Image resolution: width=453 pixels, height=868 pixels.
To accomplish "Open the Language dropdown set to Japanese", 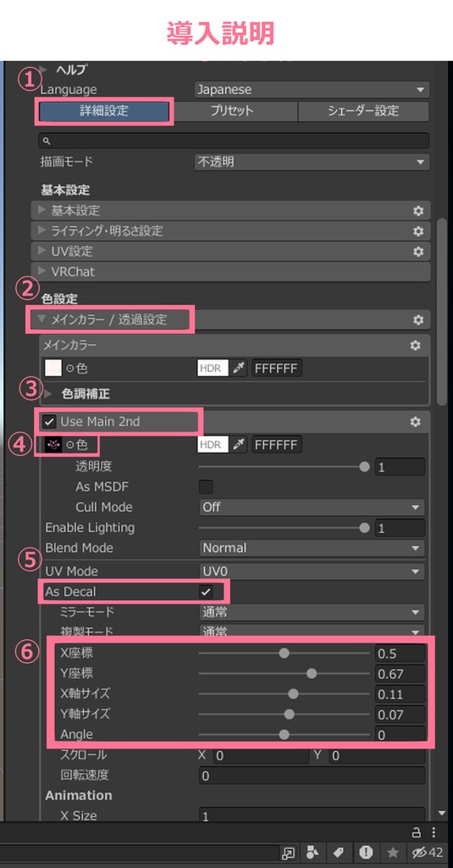I will click(312, 90).
